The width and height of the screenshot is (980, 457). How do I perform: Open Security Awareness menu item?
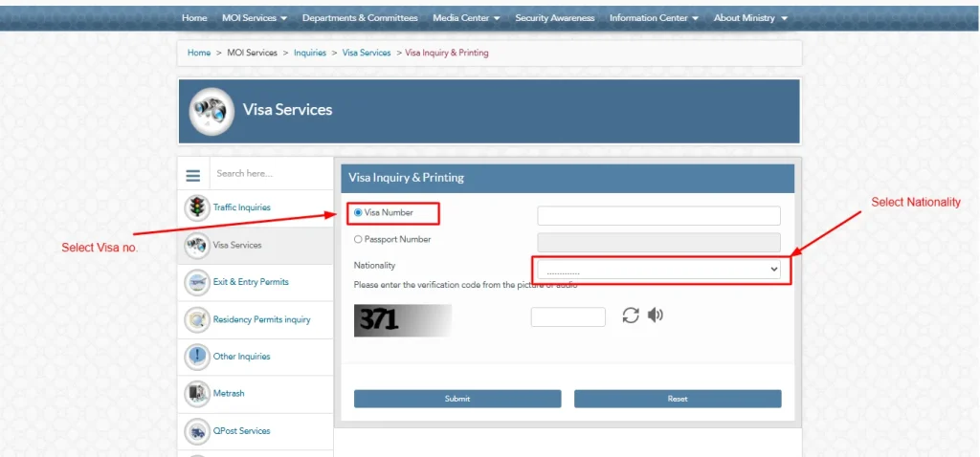[555, 18]
